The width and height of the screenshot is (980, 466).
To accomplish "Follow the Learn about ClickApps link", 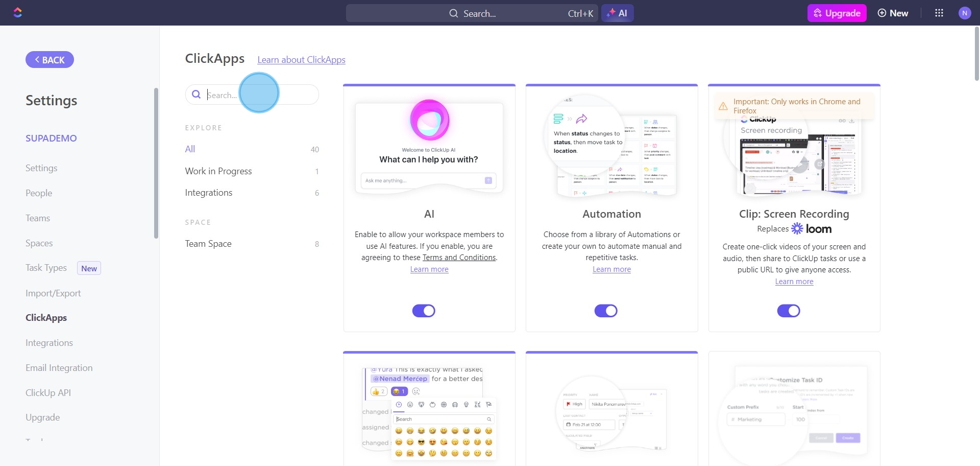I will pos(301,60).
